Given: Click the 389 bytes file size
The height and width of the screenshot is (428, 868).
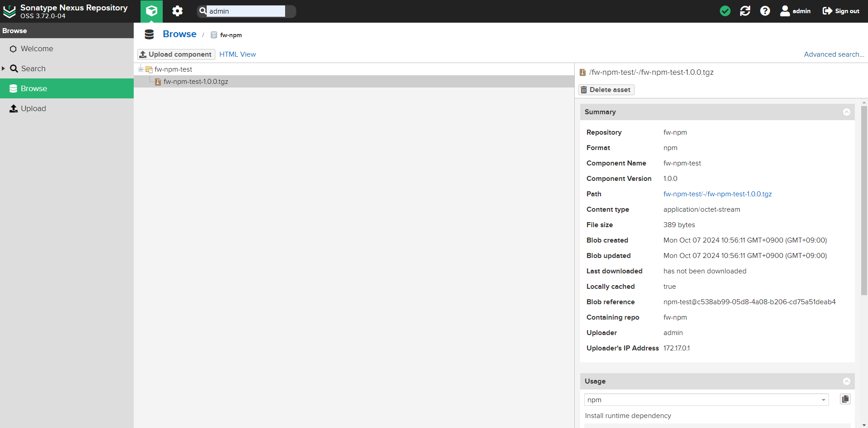Looking at the screenshot, I should click(x=679, y=225).
